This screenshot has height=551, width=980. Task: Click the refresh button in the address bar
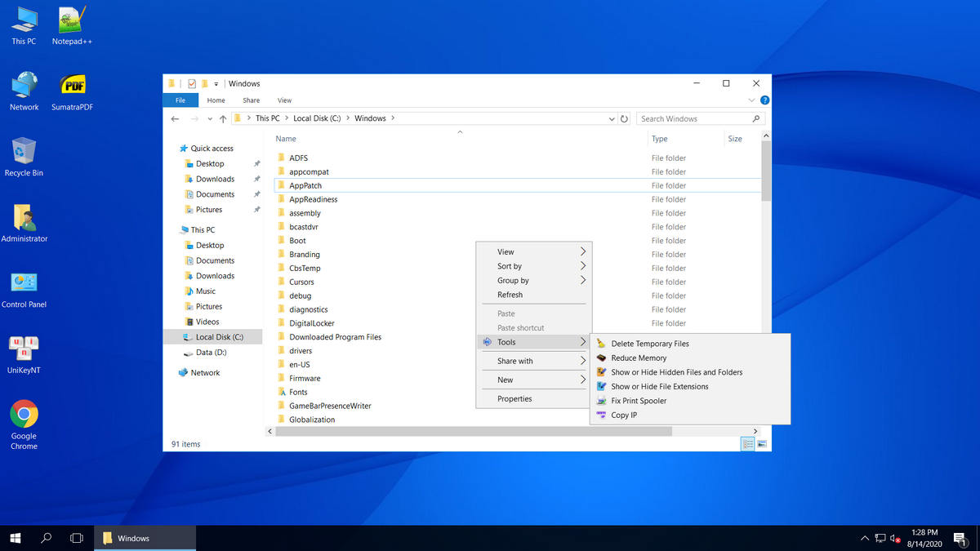point(625,118)
